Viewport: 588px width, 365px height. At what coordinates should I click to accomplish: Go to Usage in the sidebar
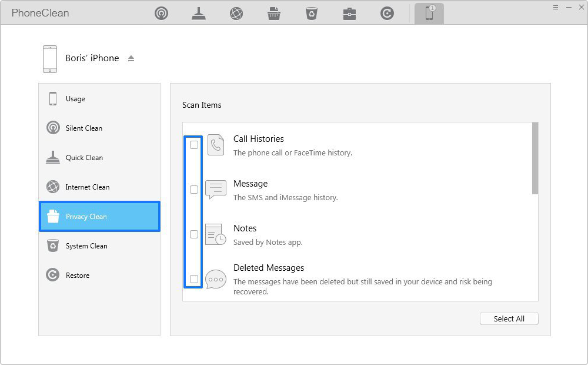click(x=75, y=99)
